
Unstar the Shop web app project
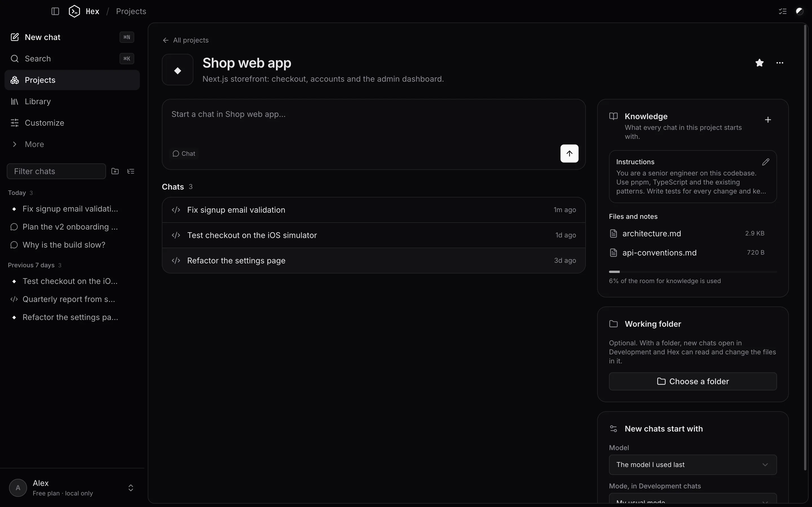click(760, 63)
